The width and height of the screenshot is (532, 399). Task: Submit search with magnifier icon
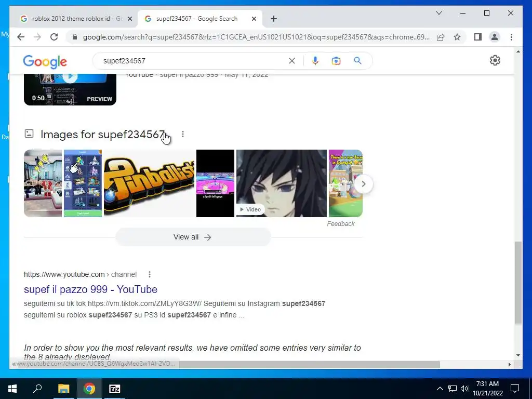(357, 61)
